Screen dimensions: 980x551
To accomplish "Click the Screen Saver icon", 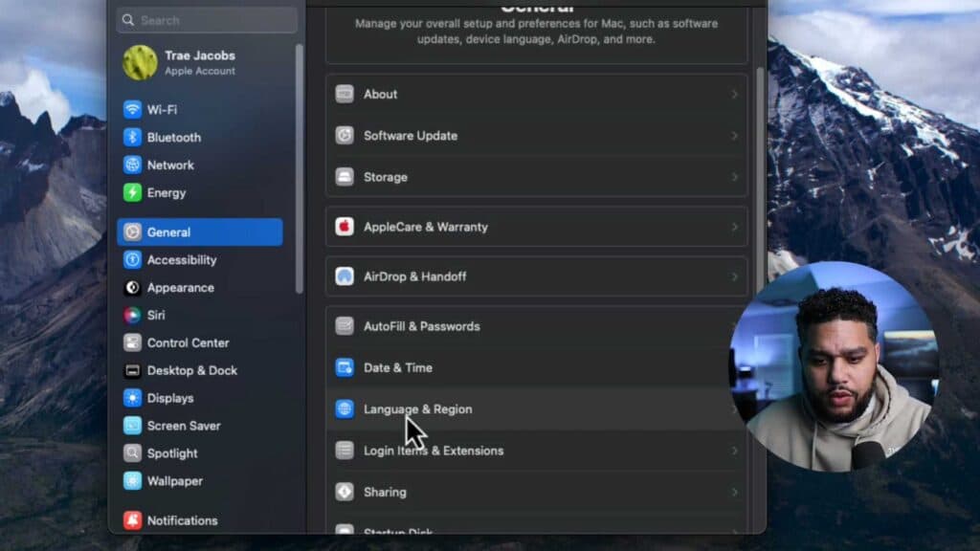I will point(132,426).
